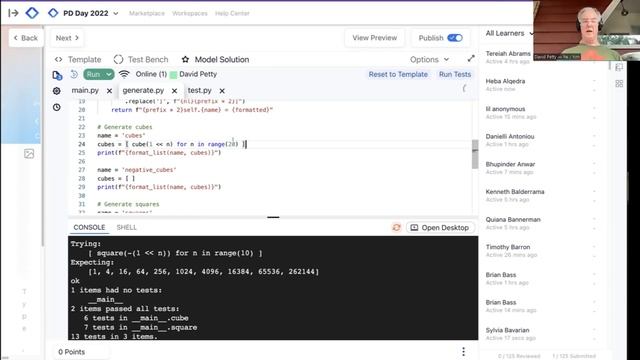The height and width of the screenshot is (360, 640).
Task: Click the Open Desktop button
Action: click(x=440, y=227)
